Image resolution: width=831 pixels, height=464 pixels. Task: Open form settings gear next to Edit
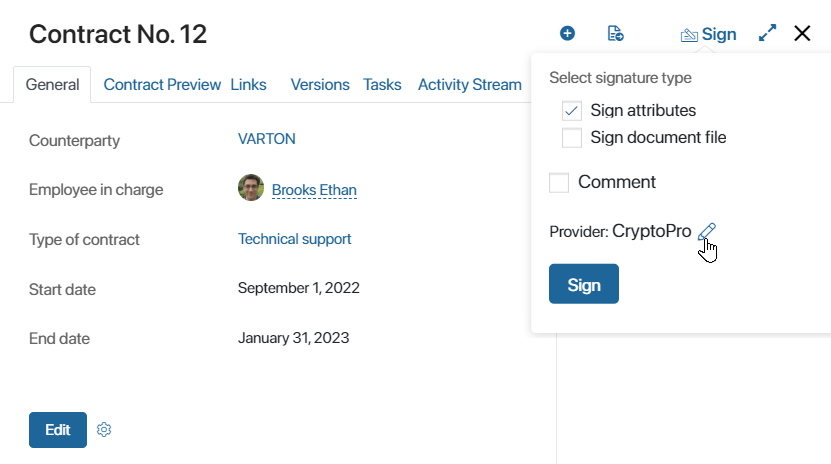click(x=104, y=430)
